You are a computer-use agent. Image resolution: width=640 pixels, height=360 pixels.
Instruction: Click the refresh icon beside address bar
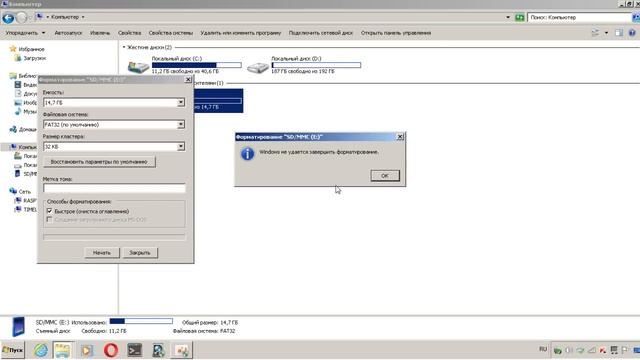pos(519,18)
